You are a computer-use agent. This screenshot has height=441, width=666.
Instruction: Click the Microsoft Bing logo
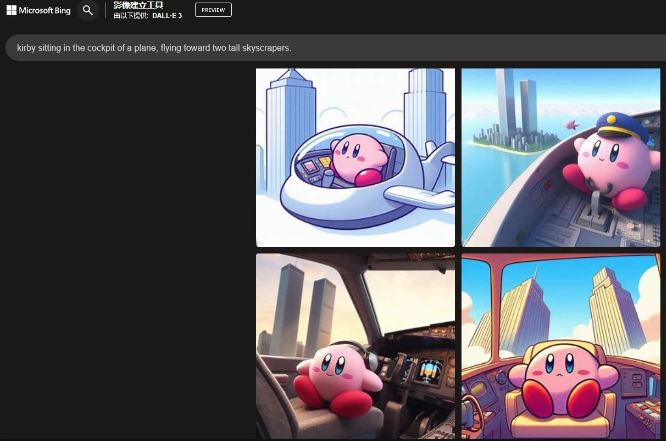coord(39,10)
